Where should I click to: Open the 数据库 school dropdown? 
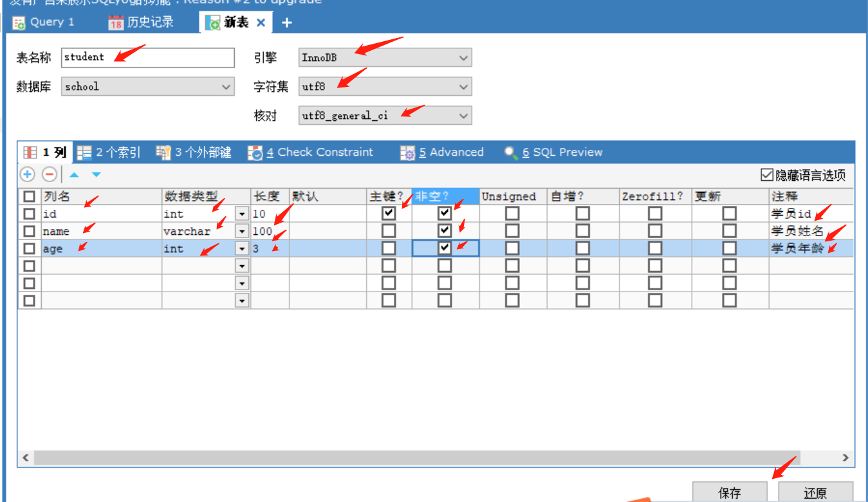point(148,86)
